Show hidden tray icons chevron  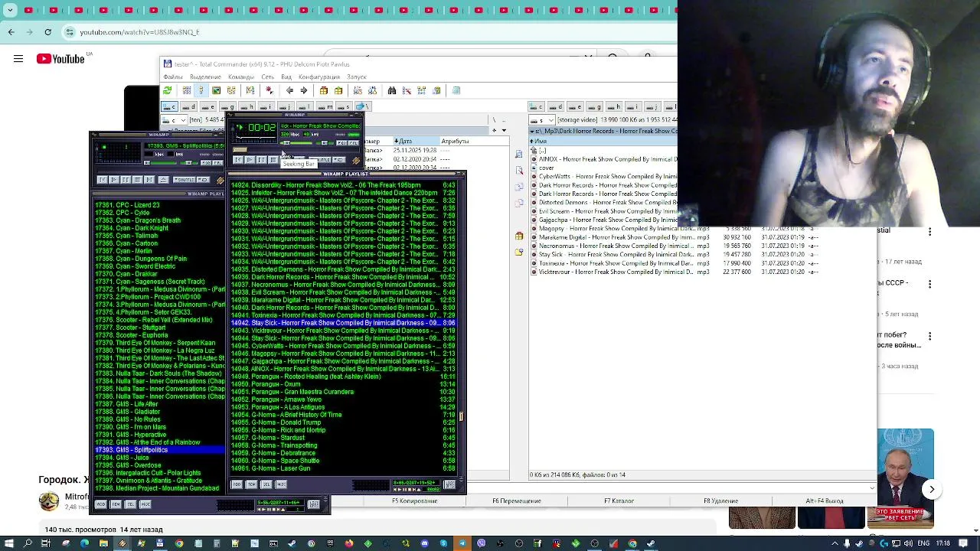pos(835,543)
